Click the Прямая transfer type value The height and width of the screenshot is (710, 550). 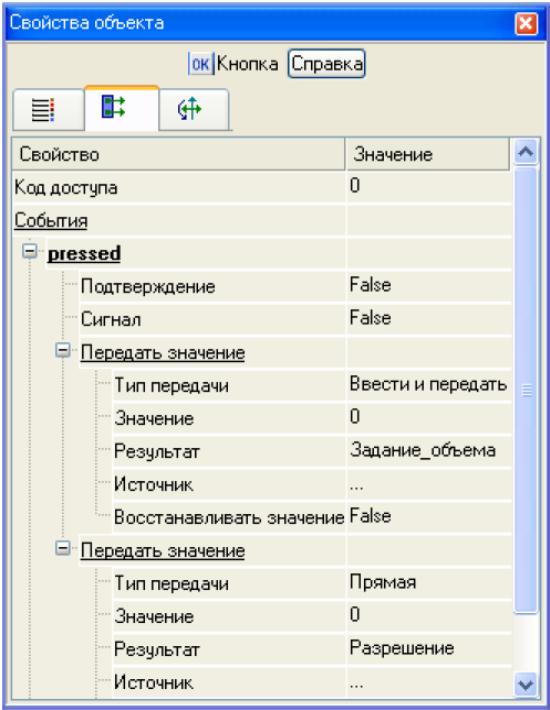coord(383,583)
